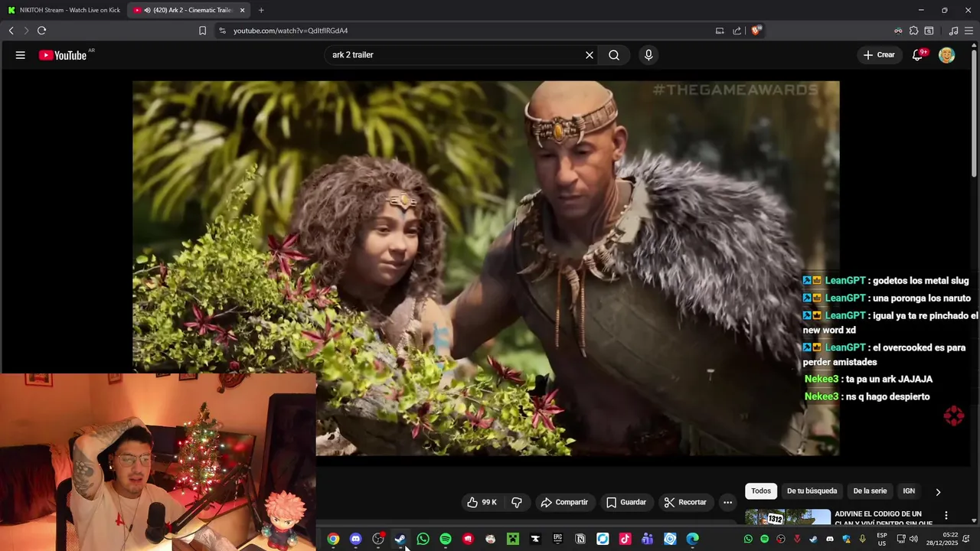Launch Minecraft from the taskbar

tap(513, 539)
